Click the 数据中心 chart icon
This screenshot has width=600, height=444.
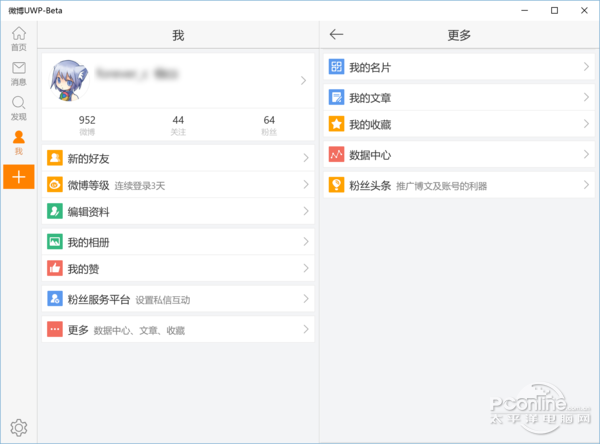pos(337,155)
